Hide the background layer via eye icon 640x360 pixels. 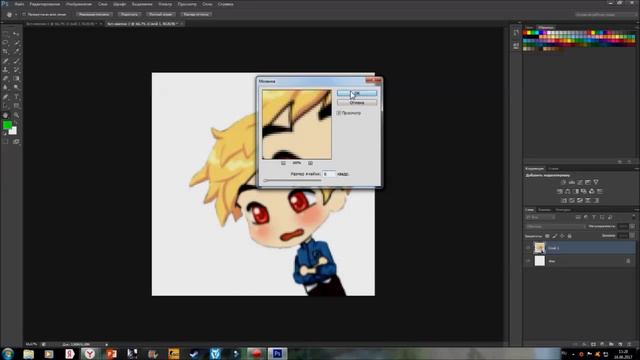[528, 261]
